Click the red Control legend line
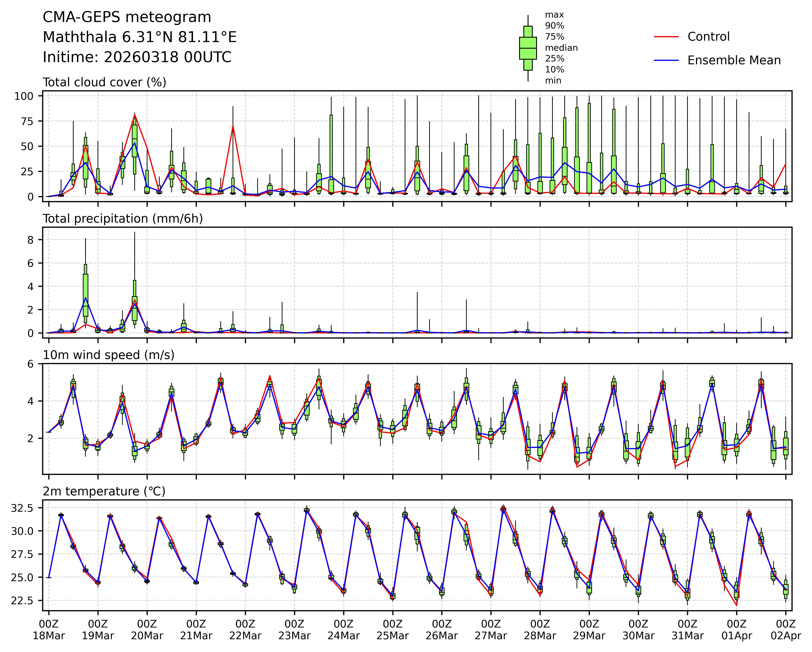Viewport: 812px width, 652px height. (666, 37)
